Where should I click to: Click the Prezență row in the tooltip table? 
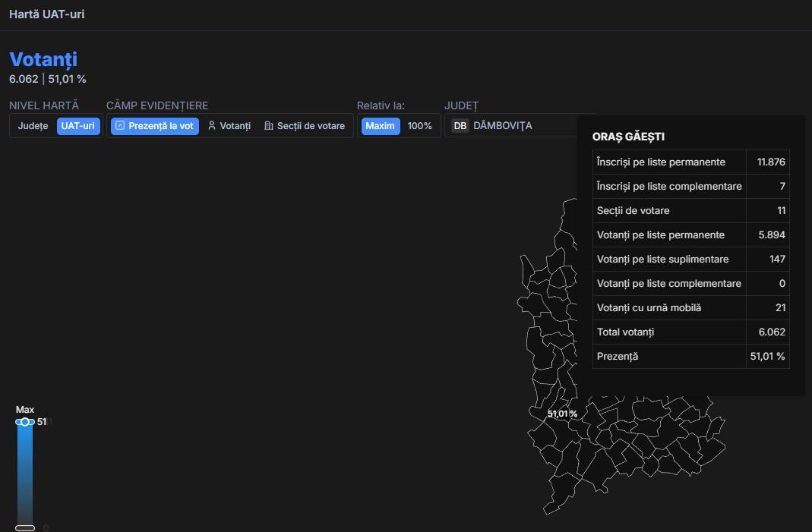click(668, 356)
